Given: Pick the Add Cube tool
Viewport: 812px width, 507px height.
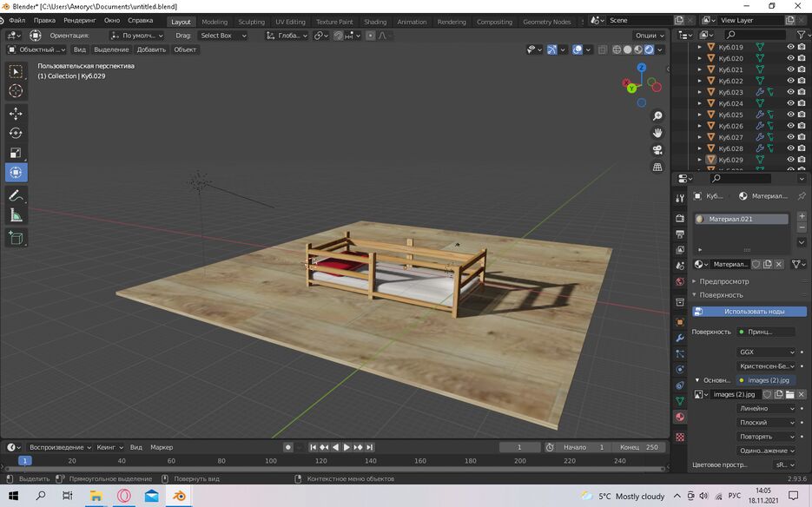Looking at the screenshot, I should click(x=16, y=238).
